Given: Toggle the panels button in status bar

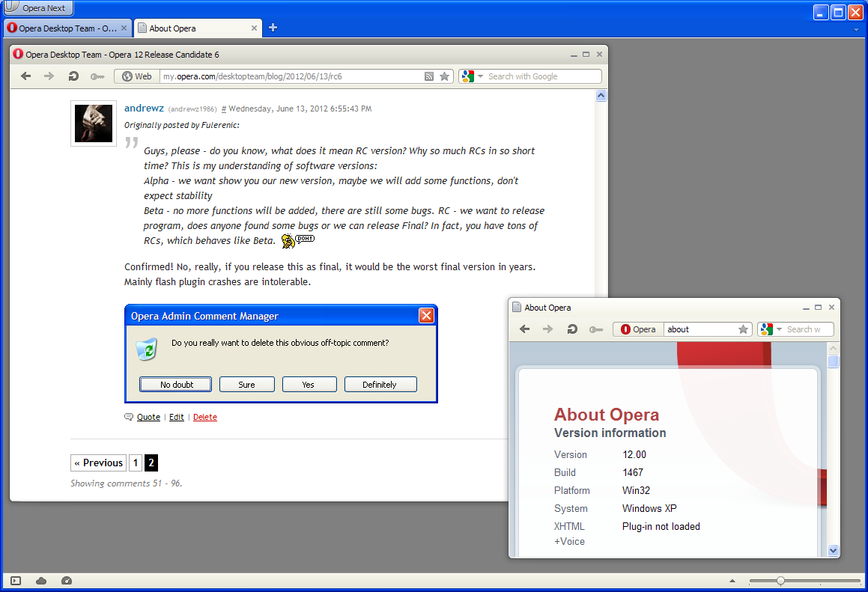Looking at the screenshot, I should 16,580.
